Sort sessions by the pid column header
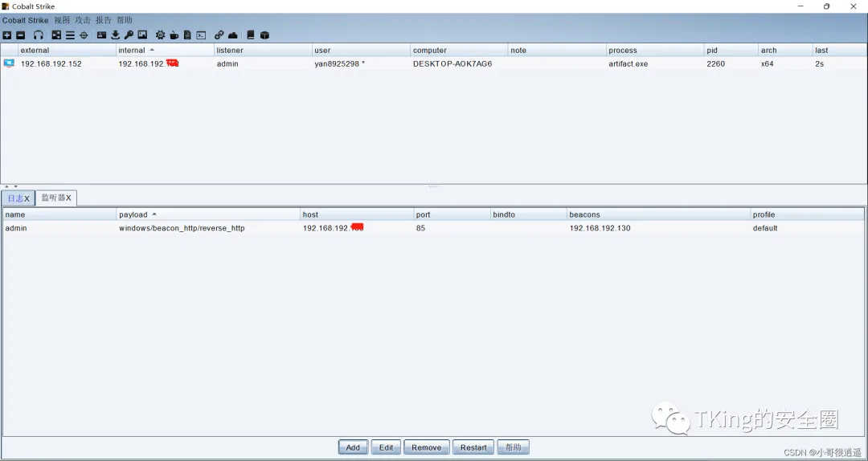 click(x=731, y=51)
